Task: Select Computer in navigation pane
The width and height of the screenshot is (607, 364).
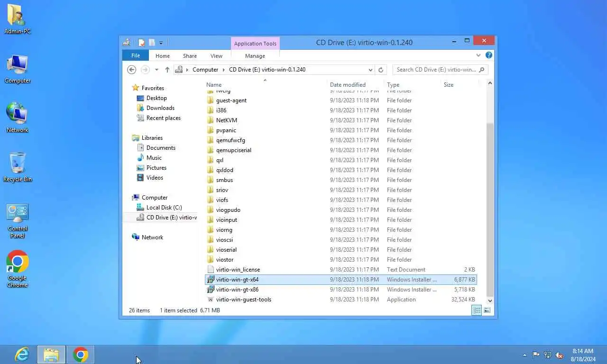Action: (x=154, y=198)
